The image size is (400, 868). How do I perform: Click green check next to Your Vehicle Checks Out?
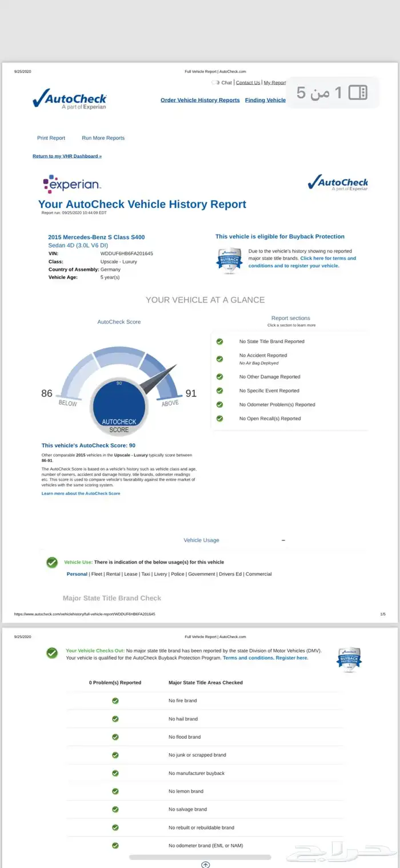52,653
